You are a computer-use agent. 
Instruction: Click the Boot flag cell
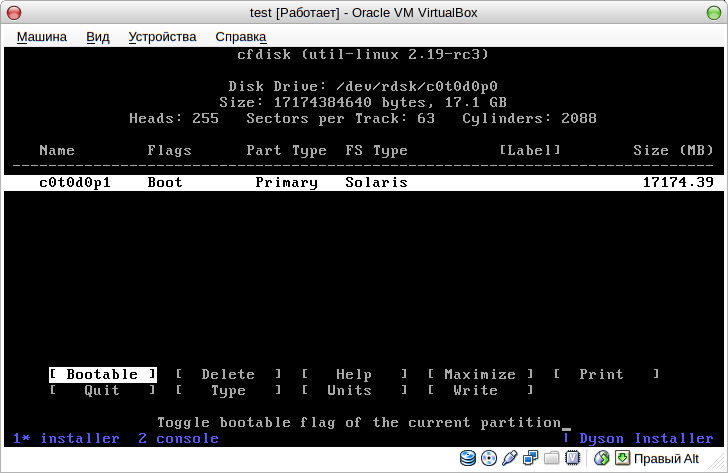pos(165,182)
